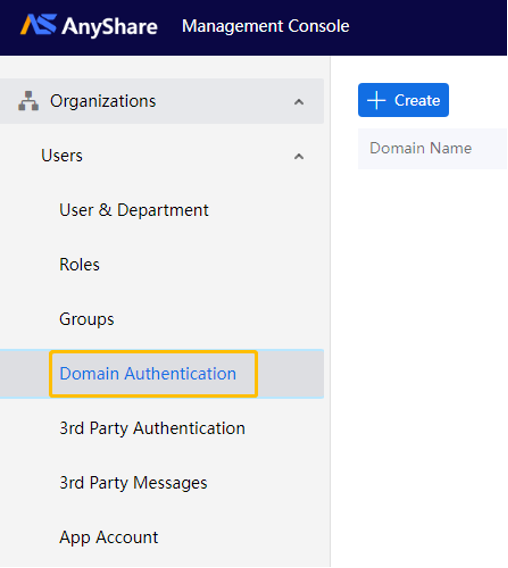Click the Create button text label
508x568 pixels.
[417, 100]
